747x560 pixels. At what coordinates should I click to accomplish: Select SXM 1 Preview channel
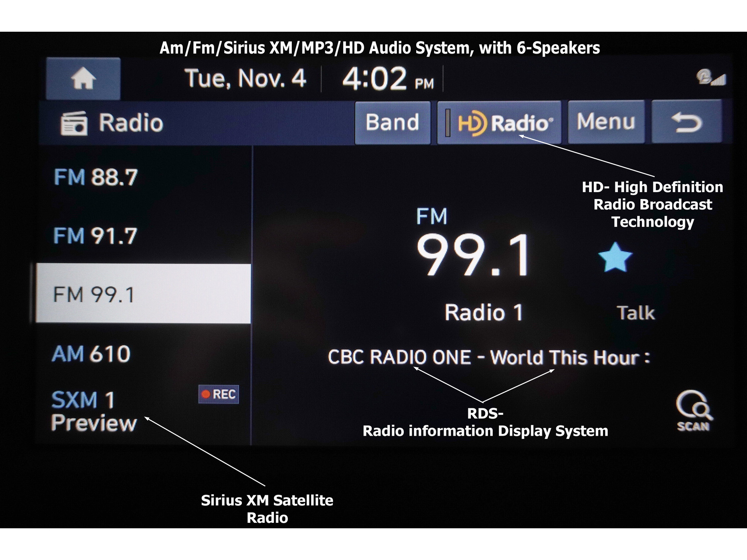point(94,411)
